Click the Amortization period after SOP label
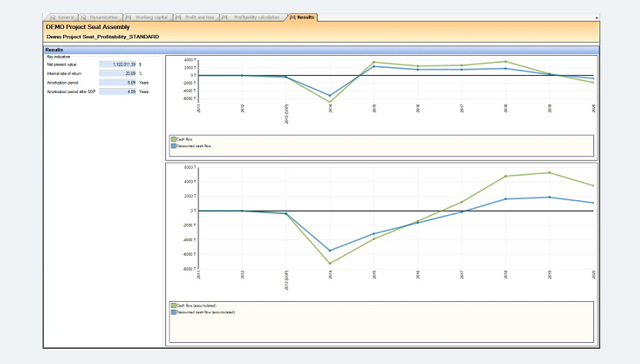640x364 pixels. click(x=71, y=92)
